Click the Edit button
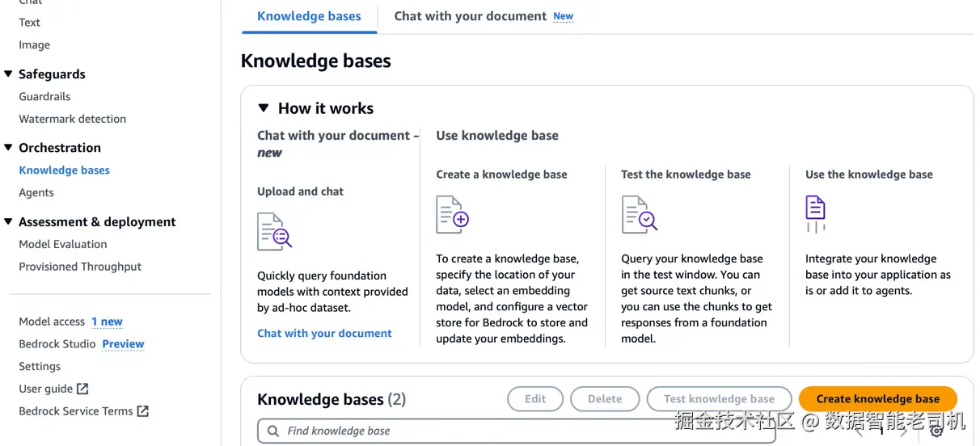The width and height of the screenshot is (980, 446). click(535, 399)
